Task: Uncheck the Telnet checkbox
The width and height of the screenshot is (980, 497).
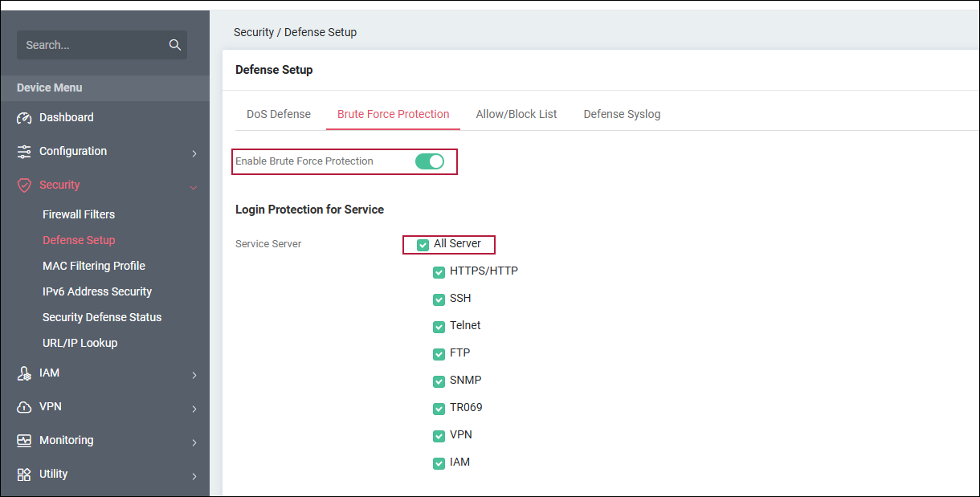Action: click(439, 327)
